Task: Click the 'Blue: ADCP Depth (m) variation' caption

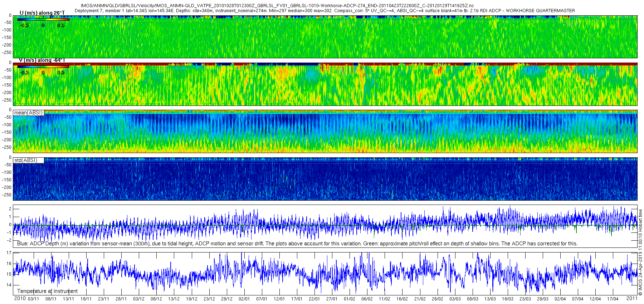Action: coord(297,244)
